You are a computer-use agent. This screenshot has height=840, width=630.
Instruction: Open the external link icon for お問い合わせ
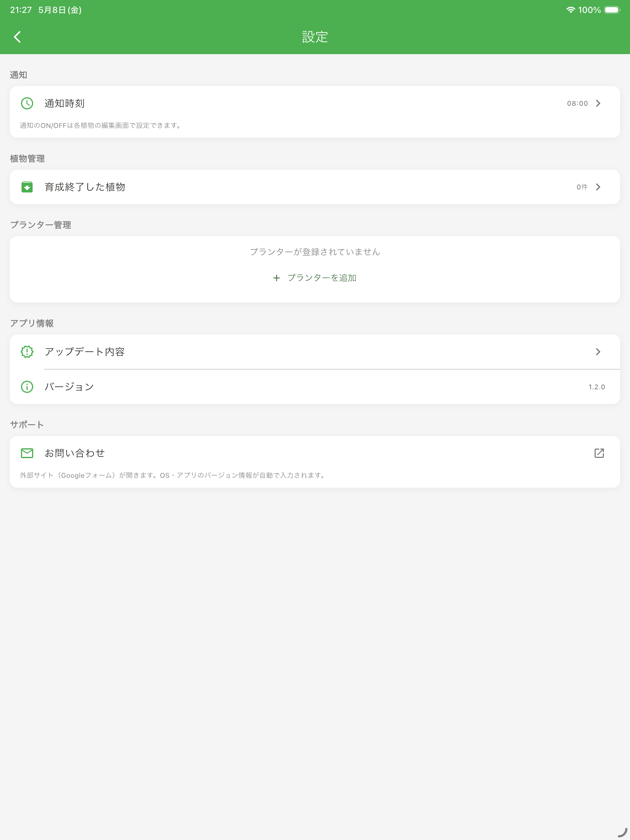(x=599, y=453)
